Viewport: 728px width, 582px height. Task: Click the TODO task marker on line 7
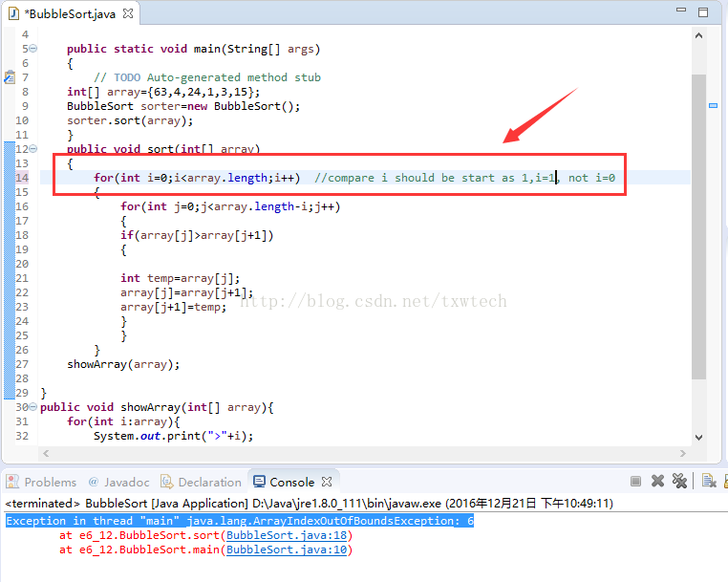pos(10,77)
